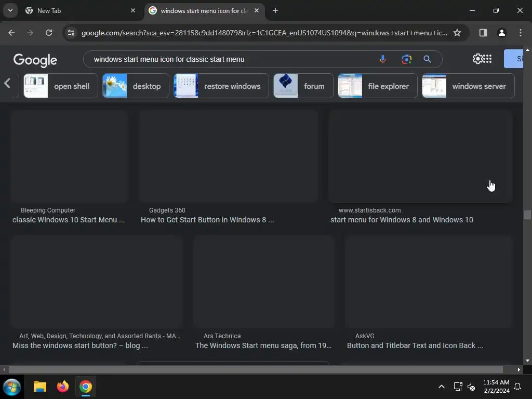Open notifications bell in taskbar
The height and width of the screenshot is (399, 532).
click(518, 387)
